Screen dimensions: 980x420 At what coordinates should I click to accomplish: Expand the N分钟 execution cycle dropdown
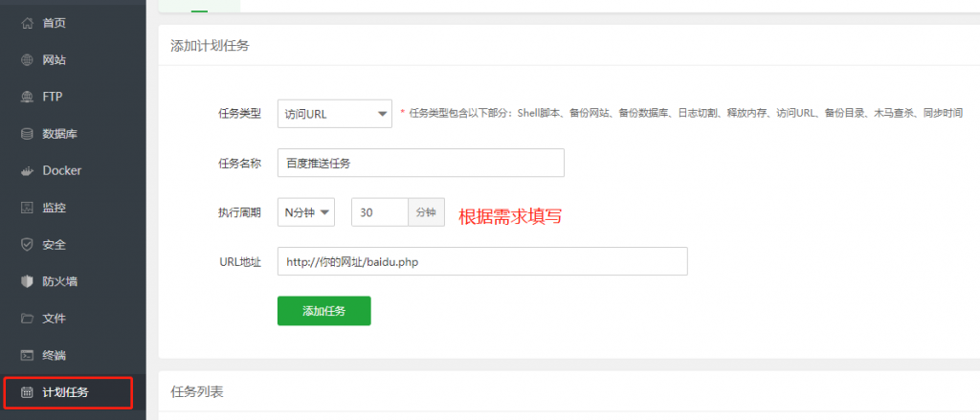point(305,212)
